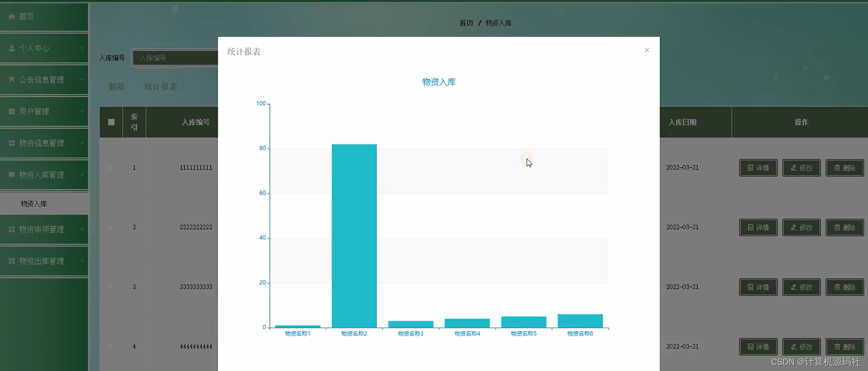Open the 物资申领管理 sidebar menu
The width and height of the screenshot is (868, 371).
pyautogui.click(x=44, y=229)
